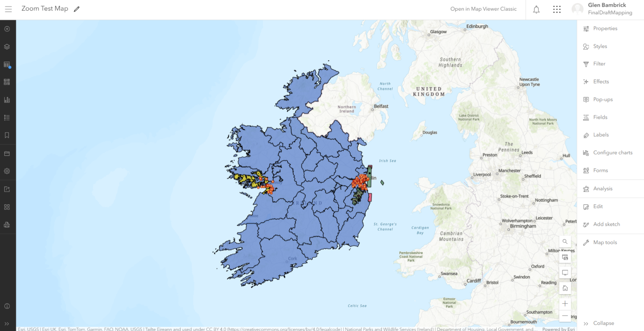The image size is (644, 331).
Task: Open the Tables panel with notification dot
Action: (7, 64)
